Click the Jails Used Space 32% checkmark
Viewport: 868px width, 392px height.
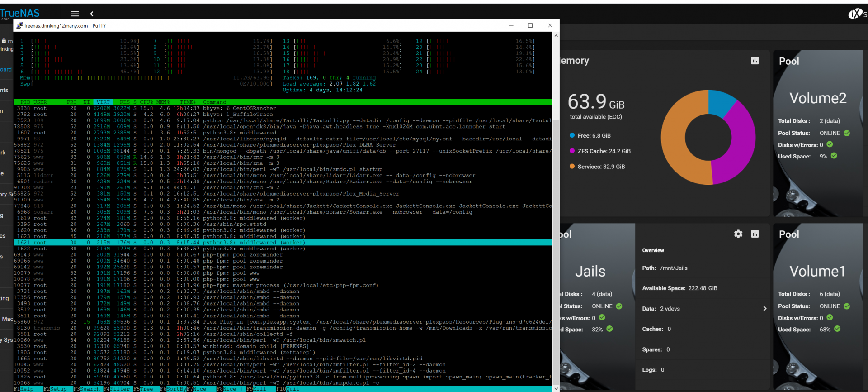tap(609, 329)
